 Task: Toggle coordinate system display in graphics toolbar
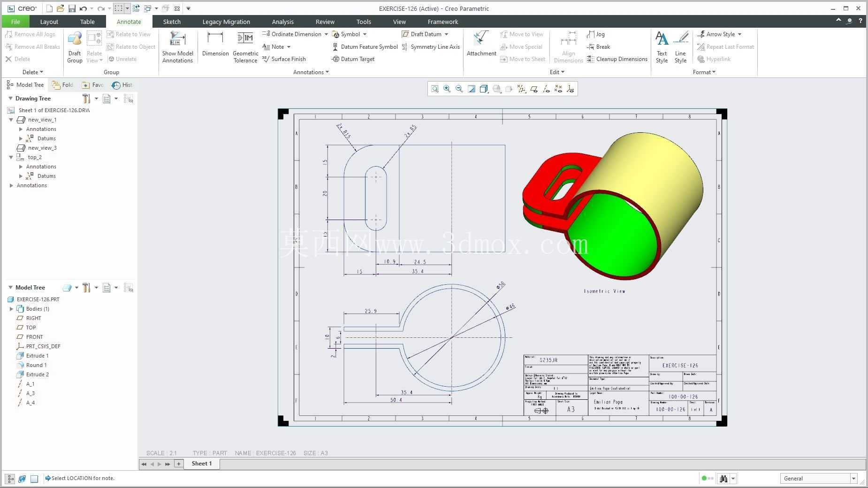(x=570, y=89)
